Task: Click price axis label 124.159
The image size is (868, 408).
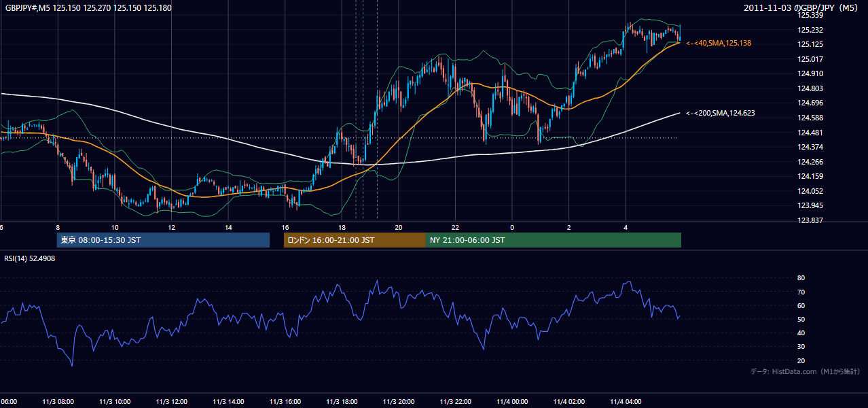Action: click(810, 177)
